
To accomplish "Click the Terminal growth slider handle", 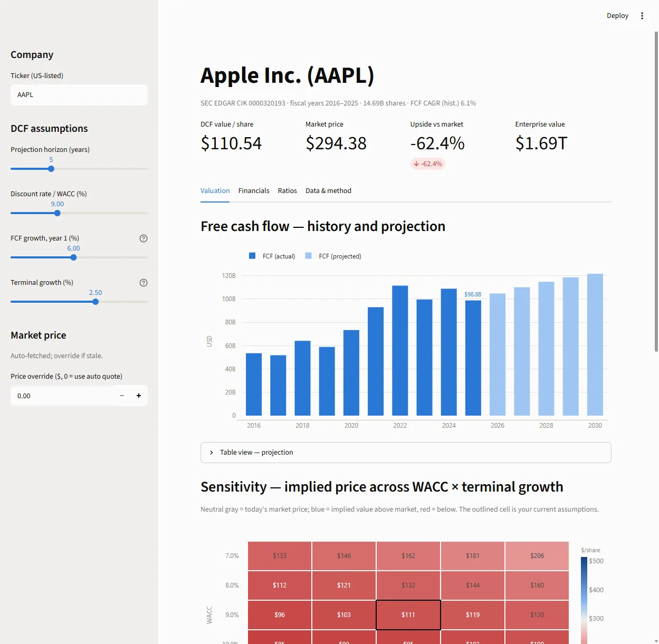I will [95, 302].
